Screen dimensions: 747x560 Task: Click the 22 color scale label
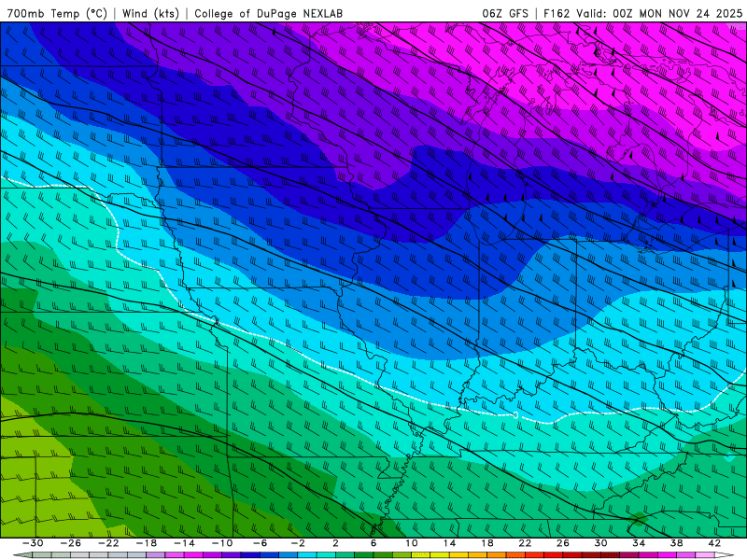tap(525, 543)
